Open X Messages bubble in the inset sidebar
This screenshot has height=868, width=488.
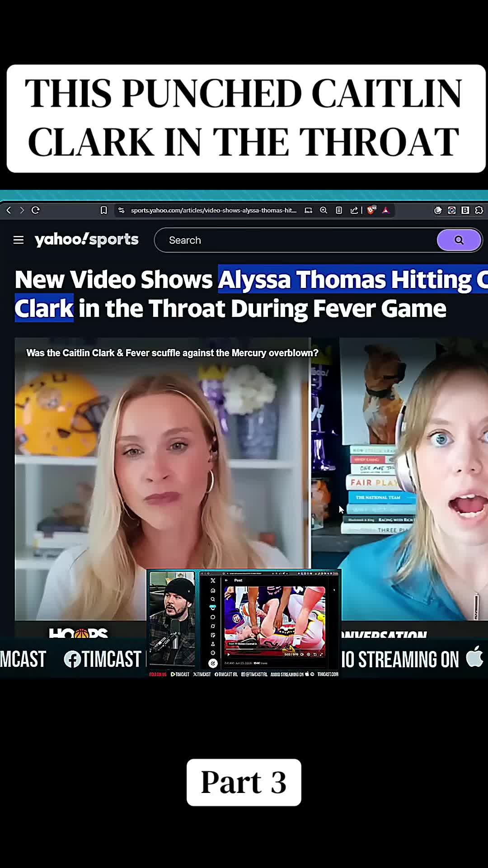[x=213, y=617]
